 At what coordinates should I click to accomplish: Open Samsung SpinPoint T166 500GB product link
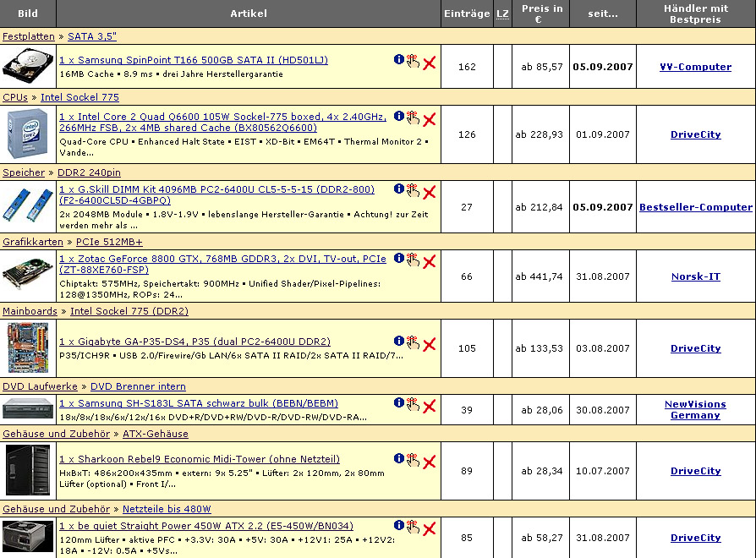pyautogui.click(x=194, y=60)
